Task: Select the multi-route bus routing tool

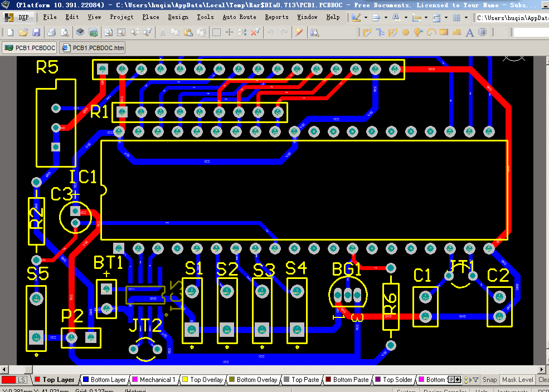Action: click(380, 32)
